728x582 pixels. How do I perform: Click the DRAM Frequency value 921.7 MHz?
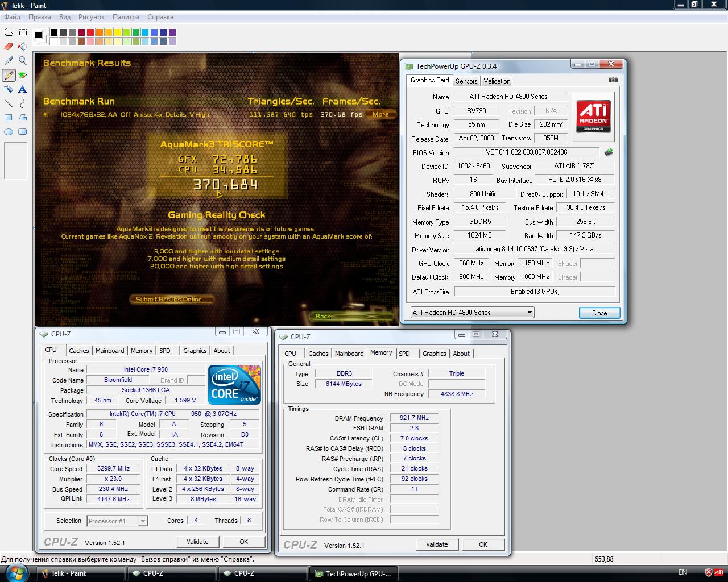[414, 418]
